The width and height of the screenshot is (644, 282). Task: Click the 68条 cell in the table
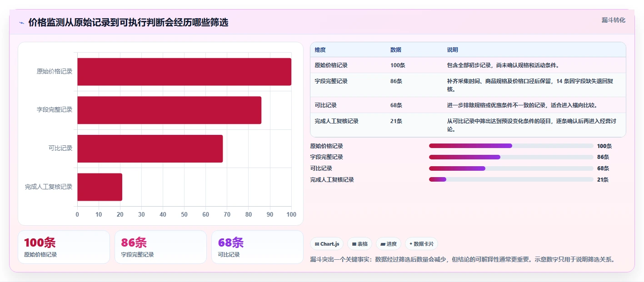[x=396, y=105]
